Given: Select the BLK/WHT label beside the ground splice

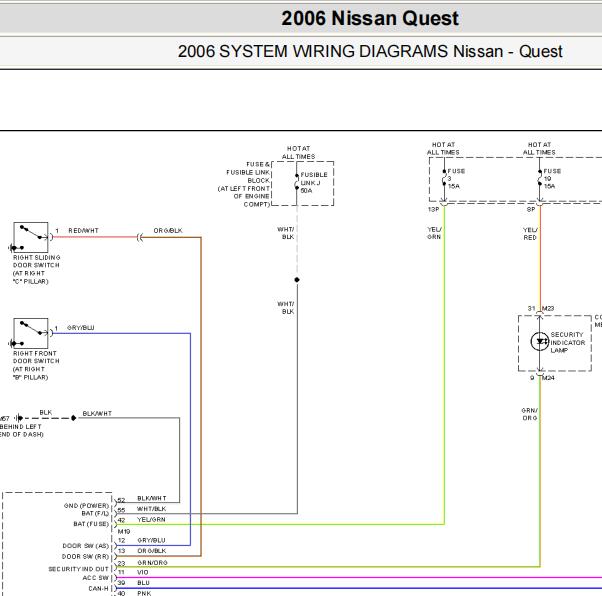Looking at the screenshot, I should click(97, 414).
